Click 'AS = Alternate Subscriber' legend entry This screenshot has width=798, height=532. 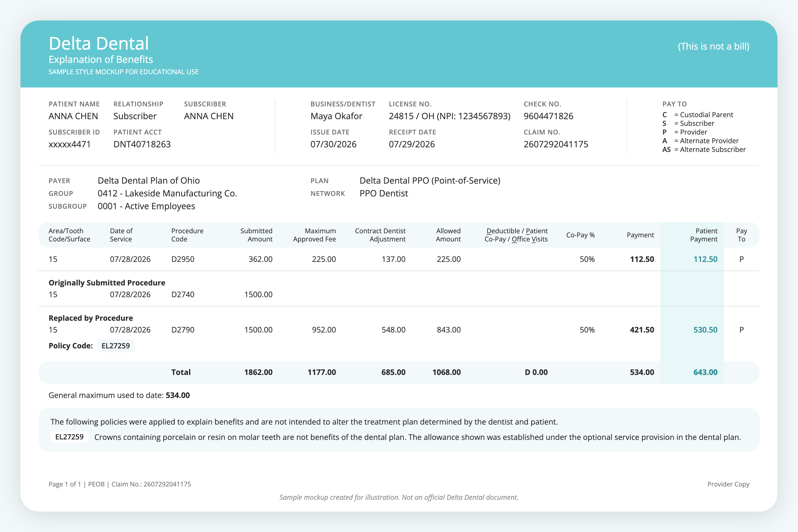click(704, 150)
